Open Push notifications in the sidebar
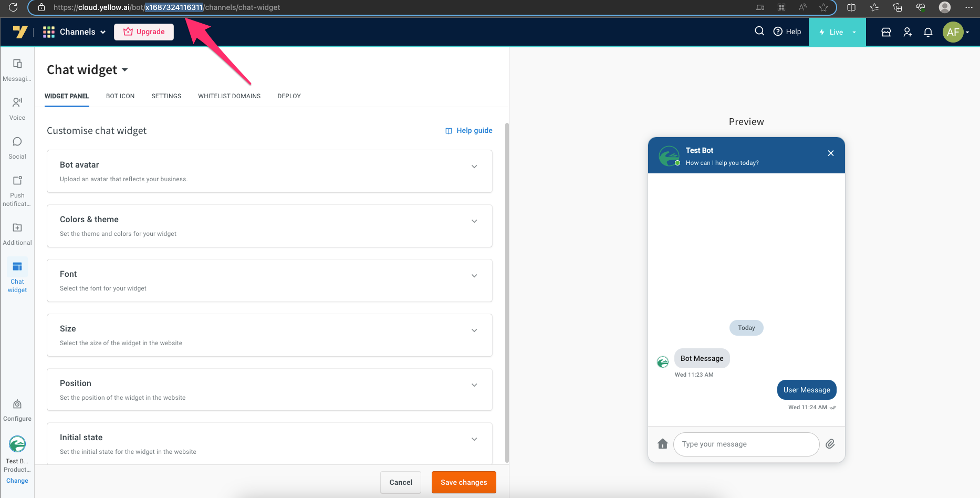 click(x=17, y=191)
